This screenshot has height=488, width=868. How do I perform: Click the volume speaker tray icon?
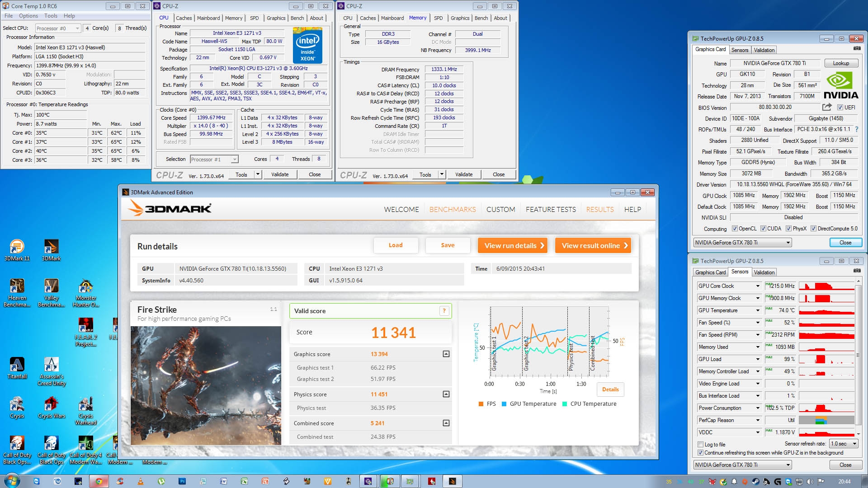coord(810,482)
